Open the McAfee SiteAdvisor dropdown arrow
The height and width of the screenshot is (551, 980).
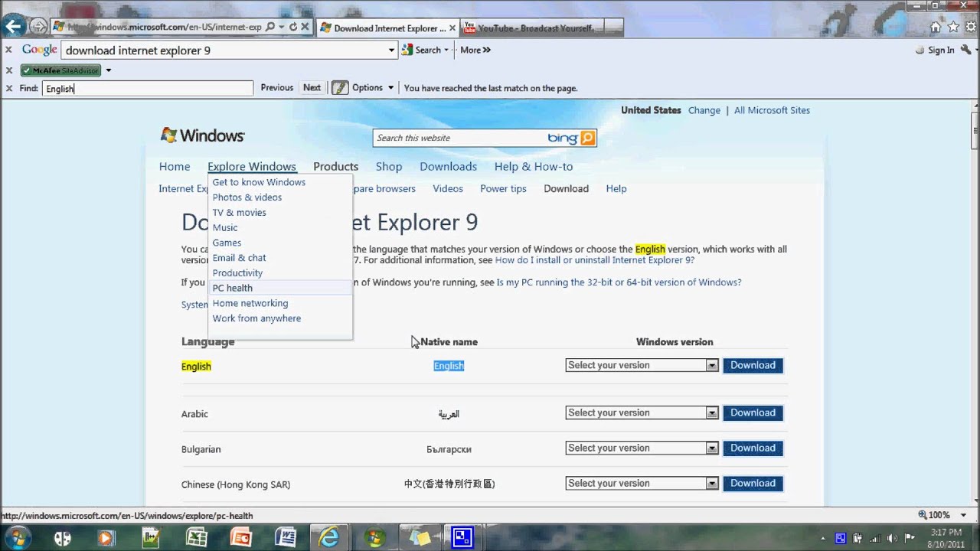coord(108,70)
